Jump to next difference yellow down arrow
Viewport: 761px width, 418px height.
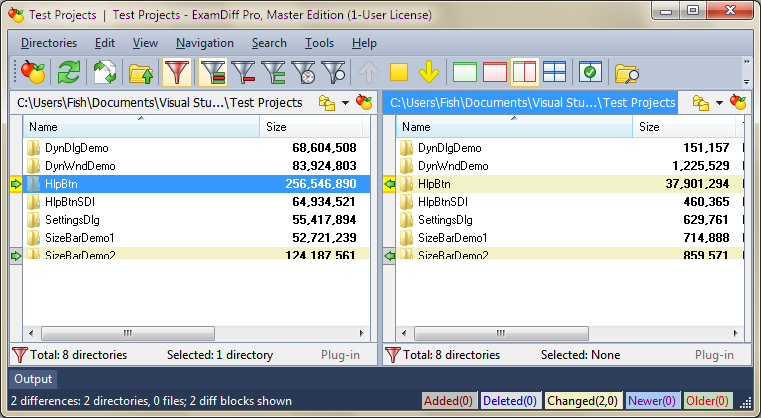coord(429,72)
